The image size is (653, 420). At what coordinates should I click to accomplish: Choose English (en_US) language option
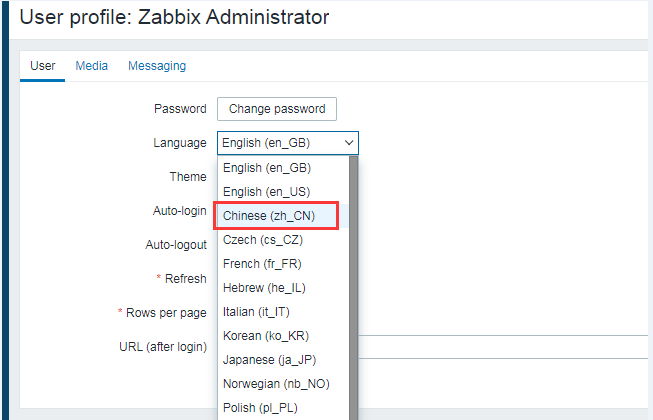point(267,192)
